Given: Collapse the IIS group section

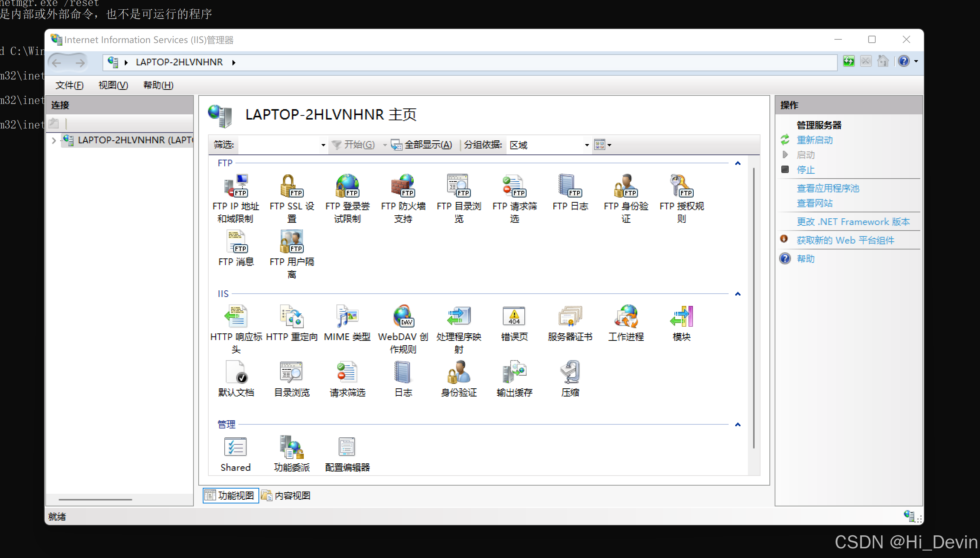Looking at the screenshot, I should coord(738,294).
